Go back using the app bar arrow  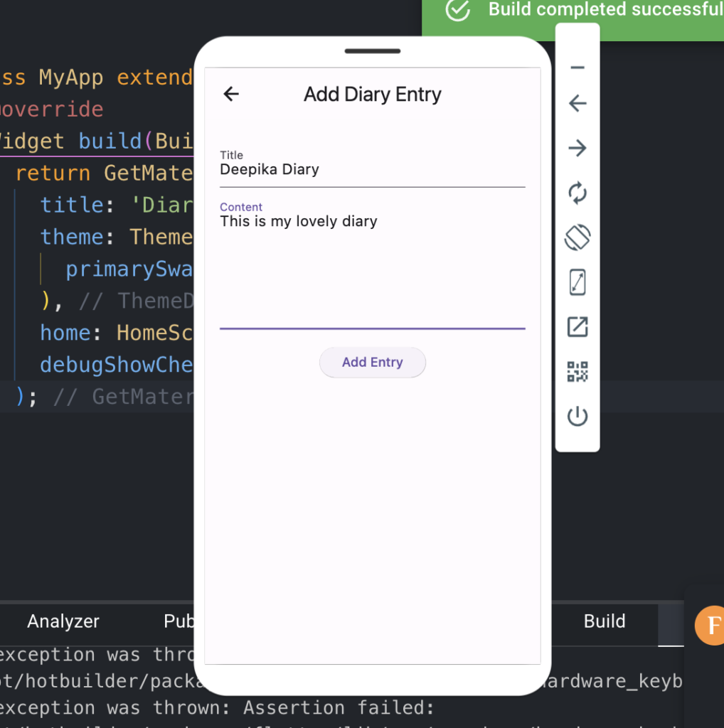pyautogui.click(x=231, y=95)
